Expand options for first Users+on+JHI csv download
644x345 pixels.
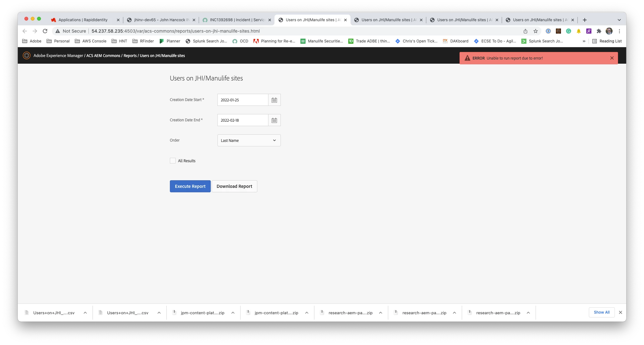coord(85,313)
